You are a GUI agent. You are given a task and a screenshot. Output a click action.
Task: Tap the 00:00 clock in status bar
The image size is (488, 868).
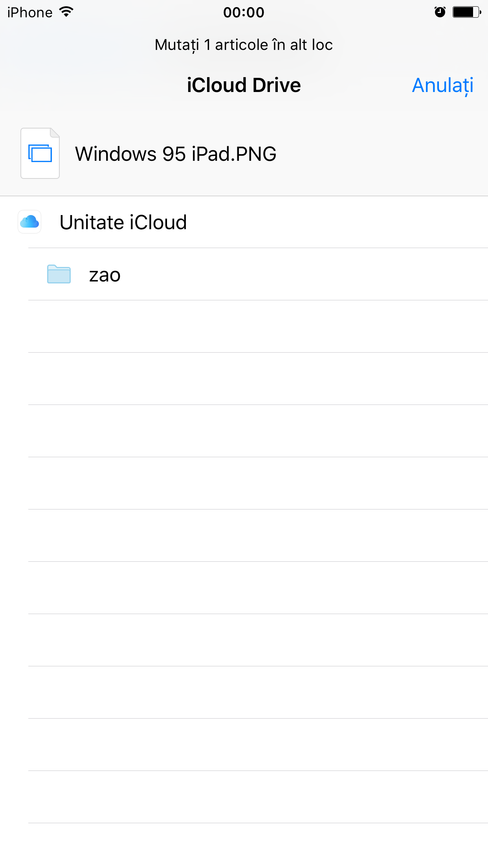(x=244, y=12)
